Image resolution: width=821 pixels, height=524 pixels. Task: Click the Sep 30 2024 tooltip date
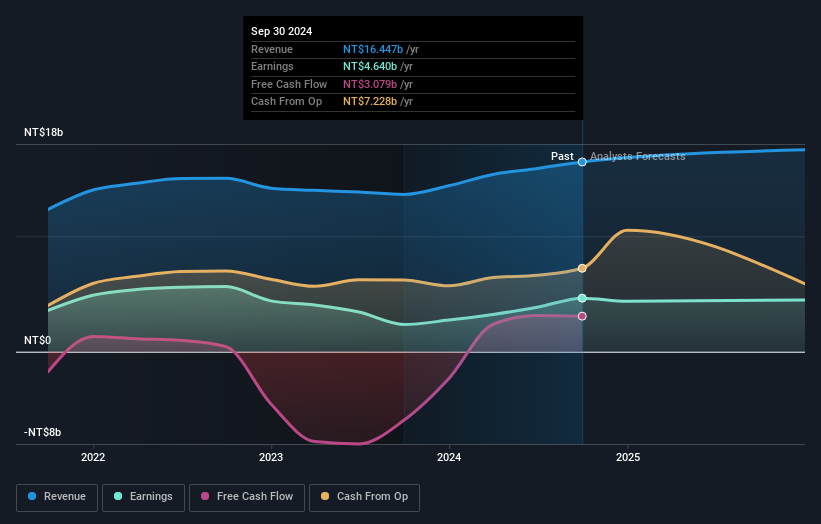(x=281, y=31)
